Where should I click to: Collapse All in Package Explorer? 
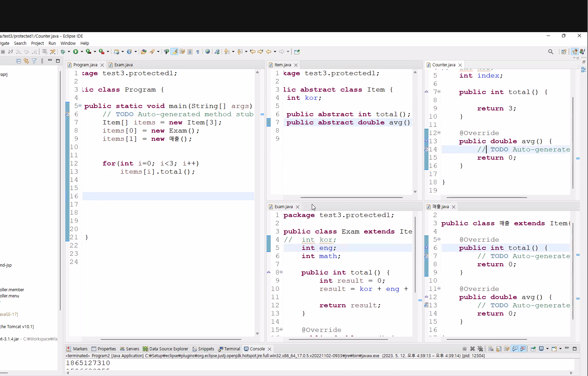tap(19, 61)
